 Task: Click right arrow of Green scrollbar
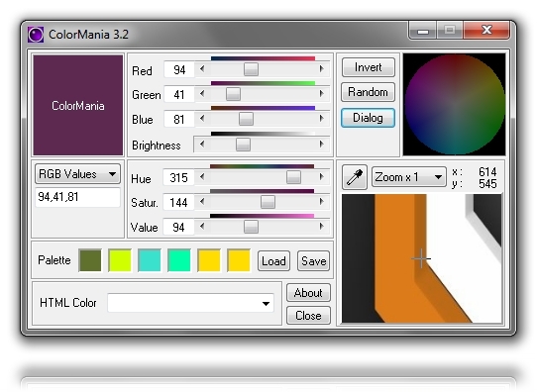321,94
